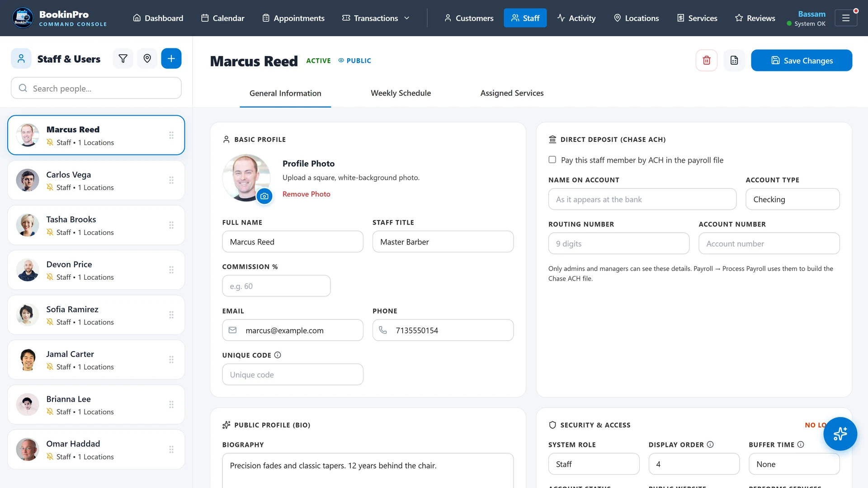Select Jamal Carter in staff list
Screen dimensions: 868x488
[96, 360]
